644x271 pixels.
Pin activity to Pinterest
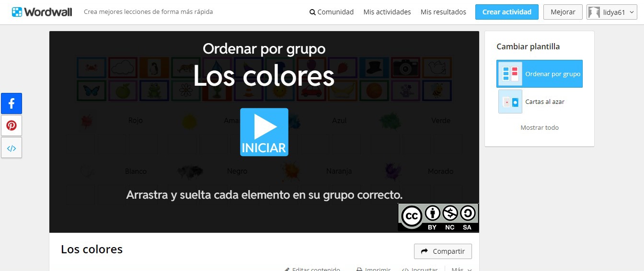[x=11, y=125]
